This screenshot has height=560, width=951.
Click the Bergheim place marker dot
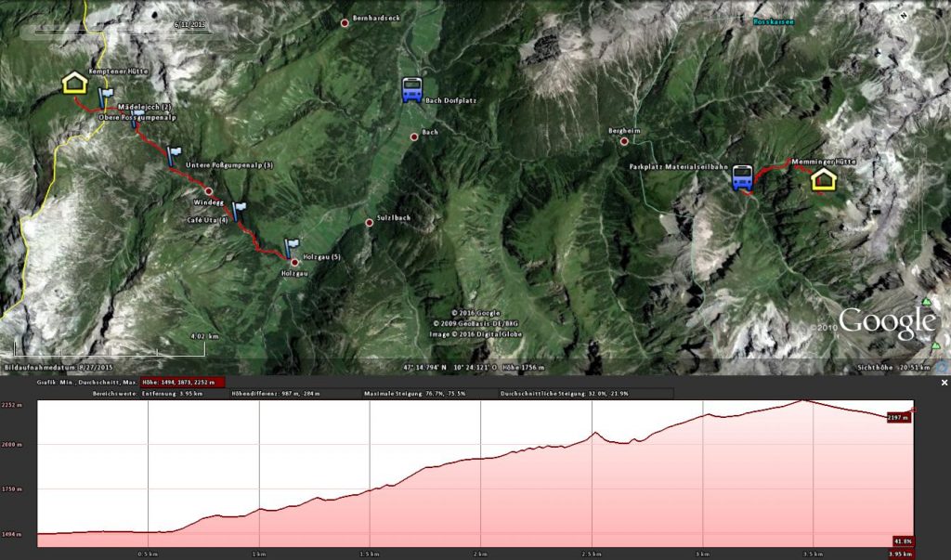tap(624, 141)
